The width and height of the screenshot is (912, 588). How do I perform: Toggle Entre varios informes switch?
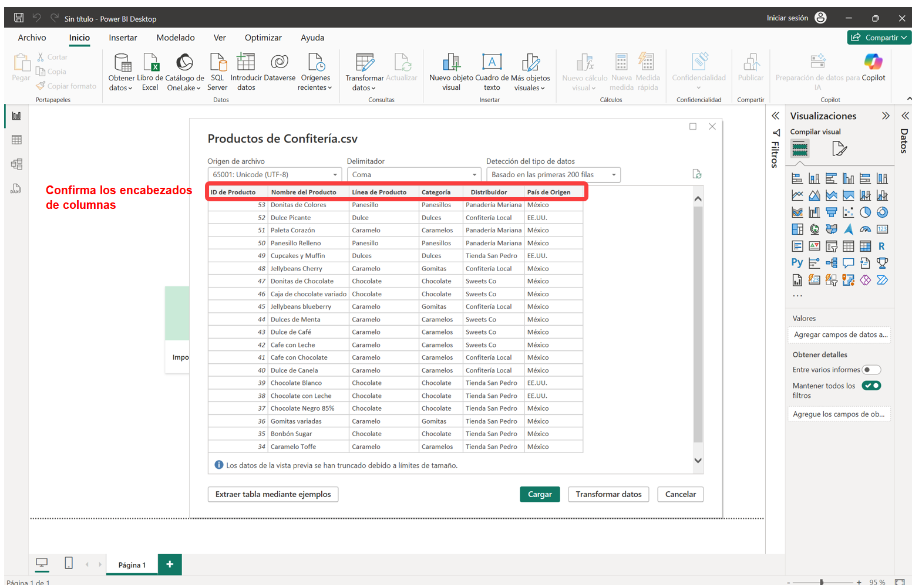click(871, 370)
